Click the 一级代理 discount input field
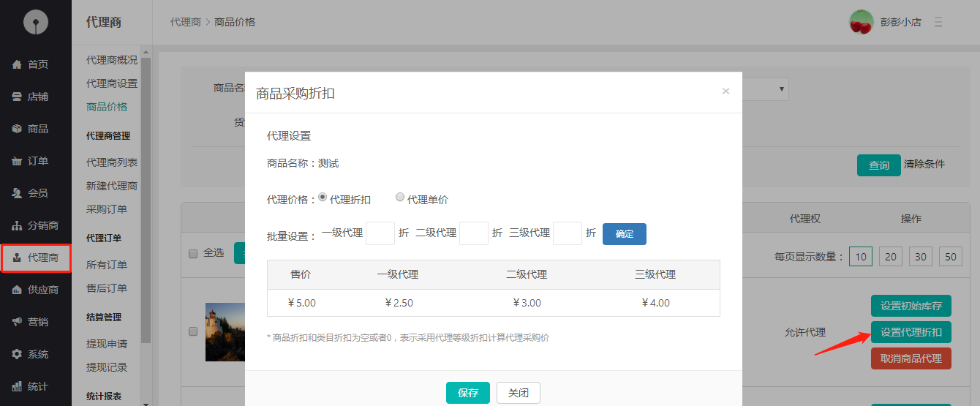Image resolution: width=980 pixels, height=406 pixels. click(x=380, y=233)
